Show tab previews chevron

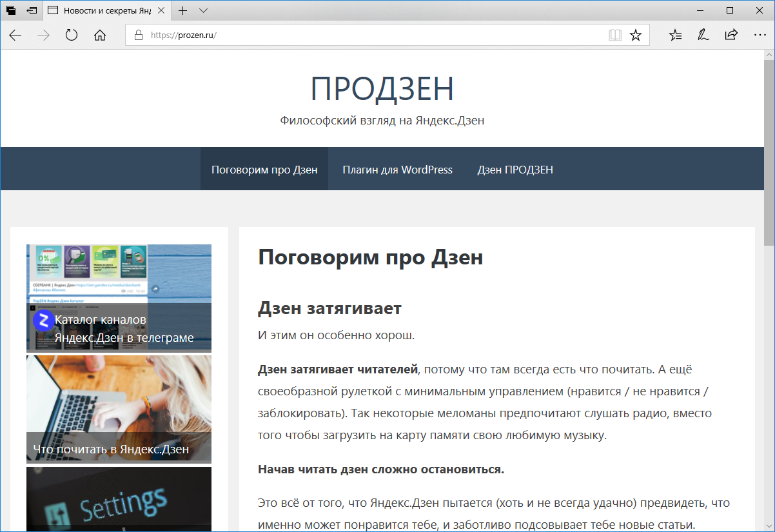204,10
